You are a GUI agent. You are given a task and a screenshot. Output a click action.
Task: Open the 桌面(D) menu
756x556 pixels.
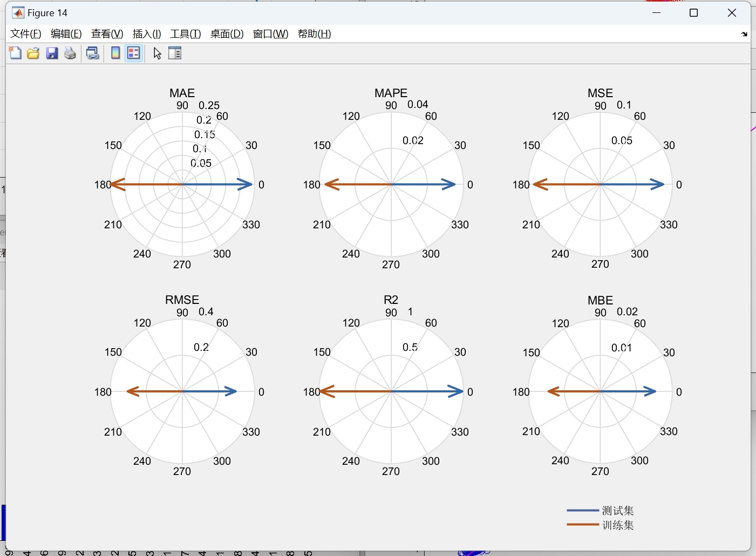click(227, 34)
